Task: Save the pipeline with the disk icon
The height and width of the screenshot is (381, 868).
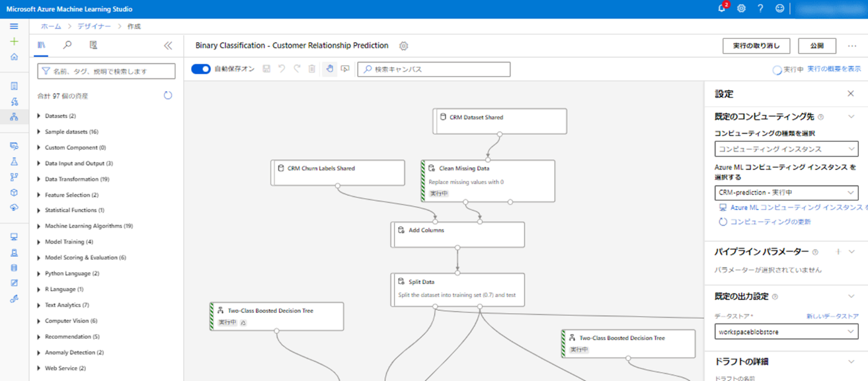Action: 266,69
